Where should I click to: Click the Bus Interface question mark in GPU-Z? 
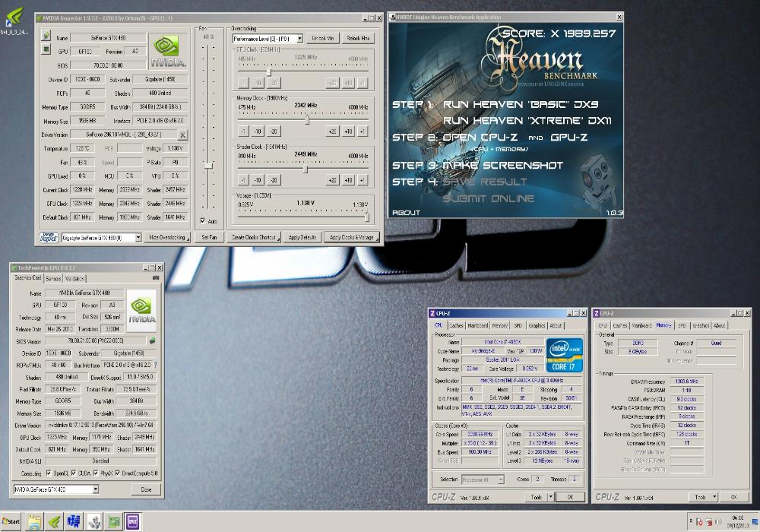tap(156, 365)
